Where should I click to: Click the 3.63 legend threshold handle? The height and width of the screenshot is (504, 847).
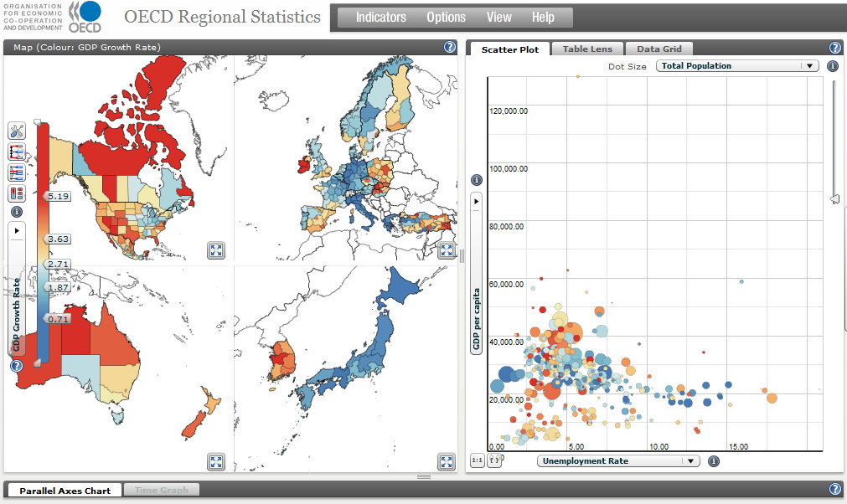click(x=57, y=239)
